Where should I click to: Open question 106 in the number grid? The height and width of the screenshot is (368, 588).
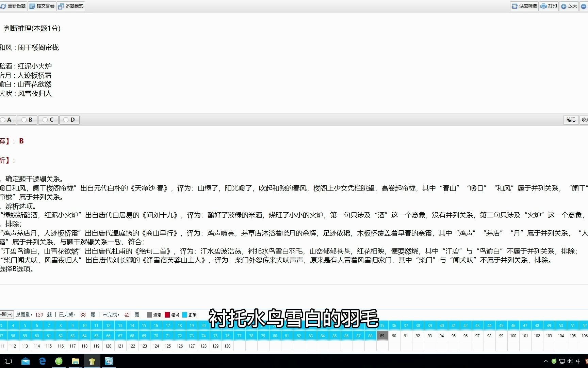tap(584, 336)
